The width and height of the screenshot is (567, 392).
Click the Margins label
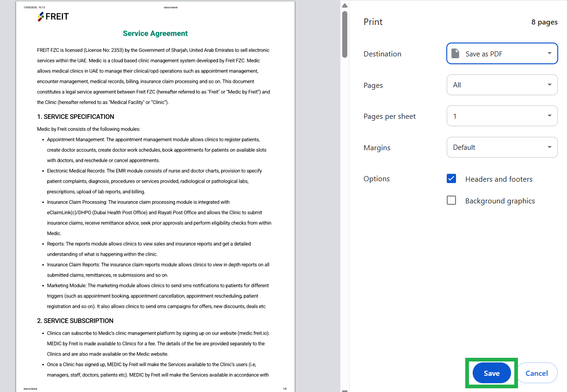pyautogui.click(x=377, y=148)
